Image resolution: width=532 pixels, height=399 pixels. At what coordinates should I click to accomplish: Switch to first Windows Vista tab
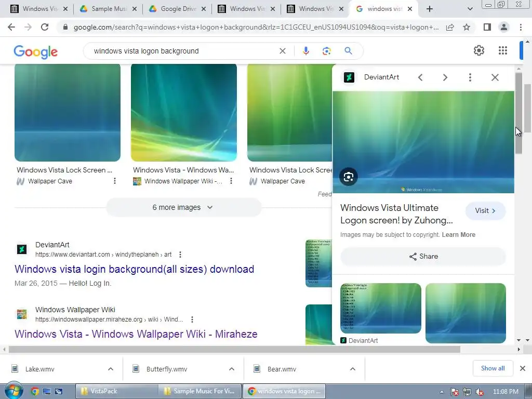(38, 9)
